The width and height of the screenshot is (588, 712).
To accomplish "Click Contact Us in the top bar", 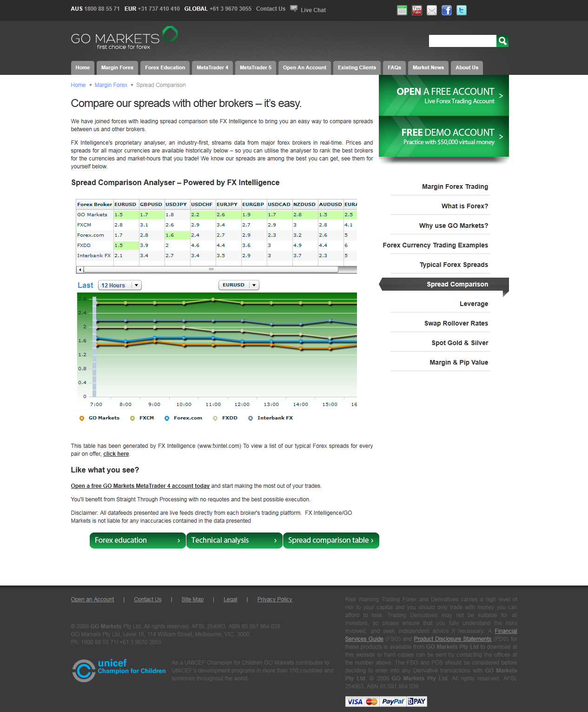I will [271, 9].
